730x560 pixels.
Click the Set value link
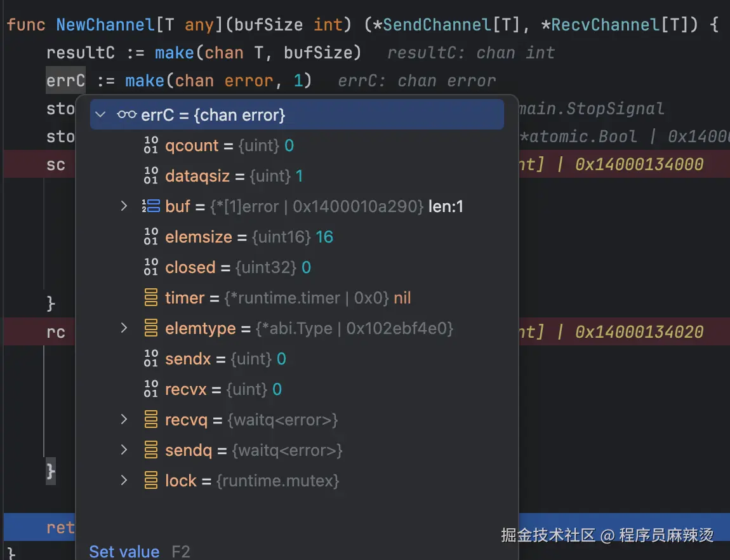pos(124,551)
